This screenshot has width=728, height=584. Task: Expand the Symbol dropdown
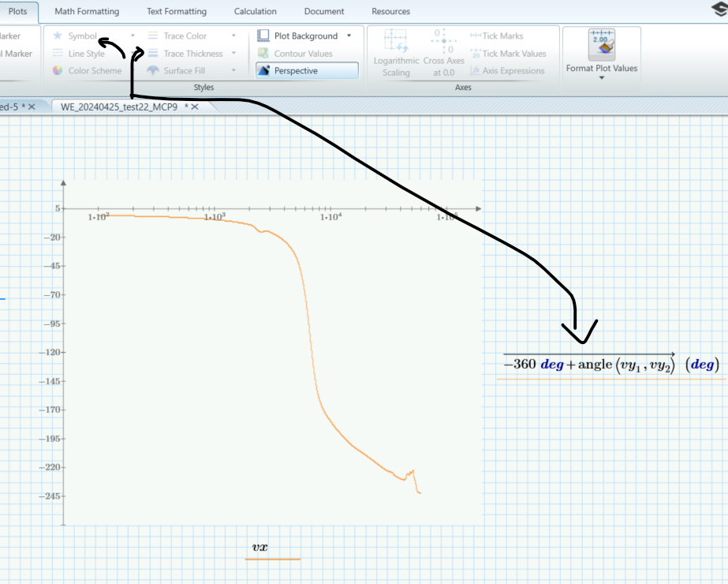[133, 35]
